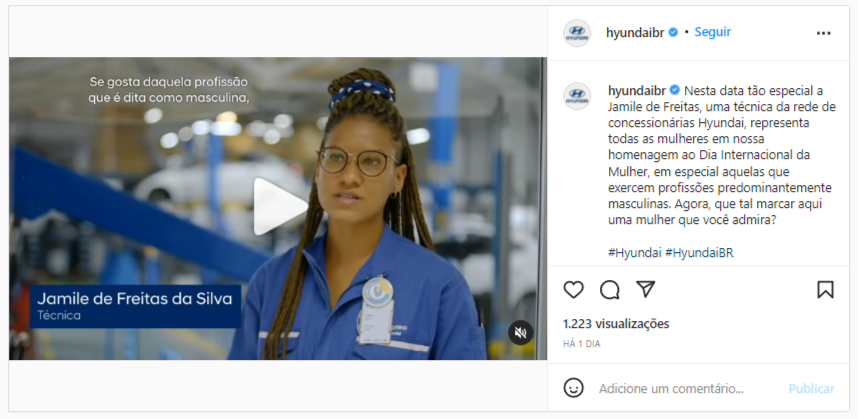This screenshot has height=419, width=858.
Task: Follow the account by clicking Seguir
Action: tap(713, 32)
